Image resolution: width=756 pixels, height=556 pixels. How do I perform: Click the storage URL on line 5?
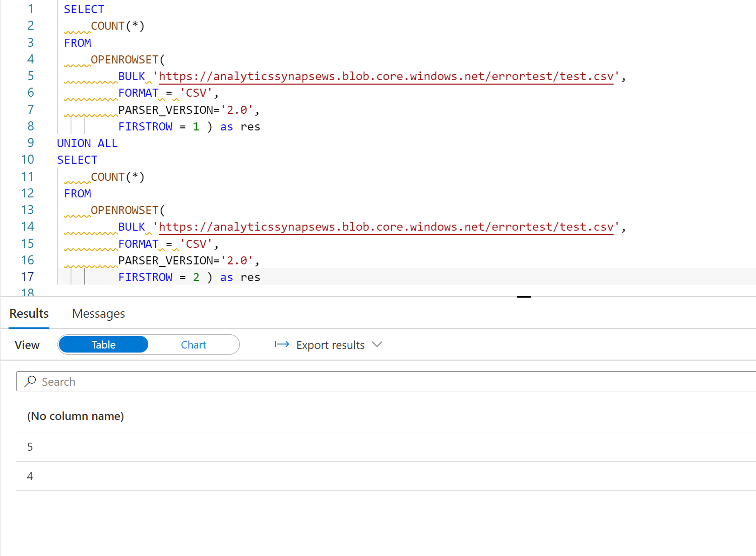pos(386,77)
